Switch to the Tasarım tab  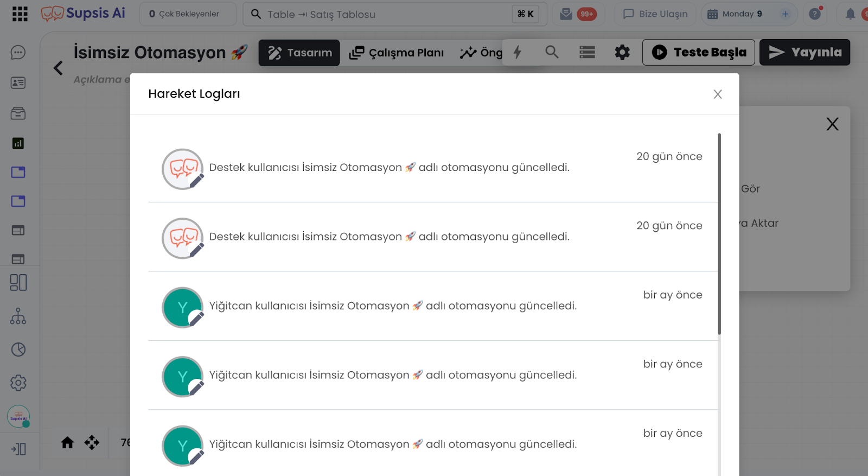[x=299, y=53]
